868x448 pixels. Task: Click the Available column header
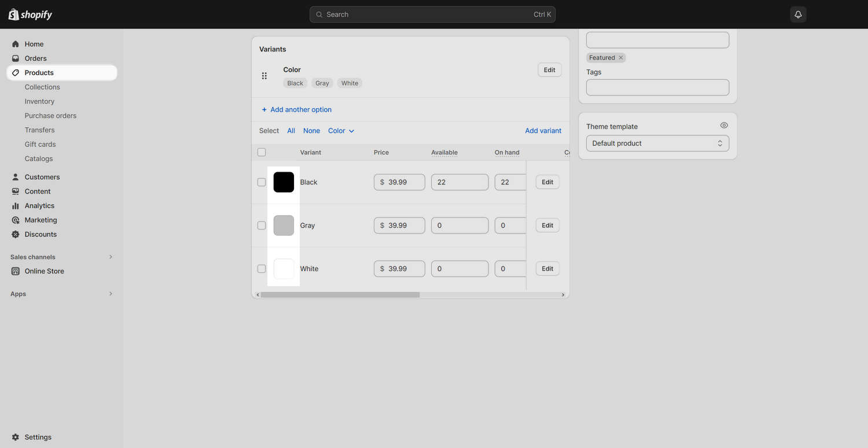coord(444,153)
